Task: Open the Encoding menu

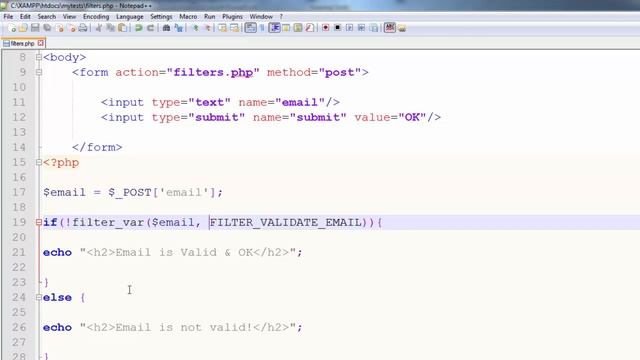Action: [96, 17]
